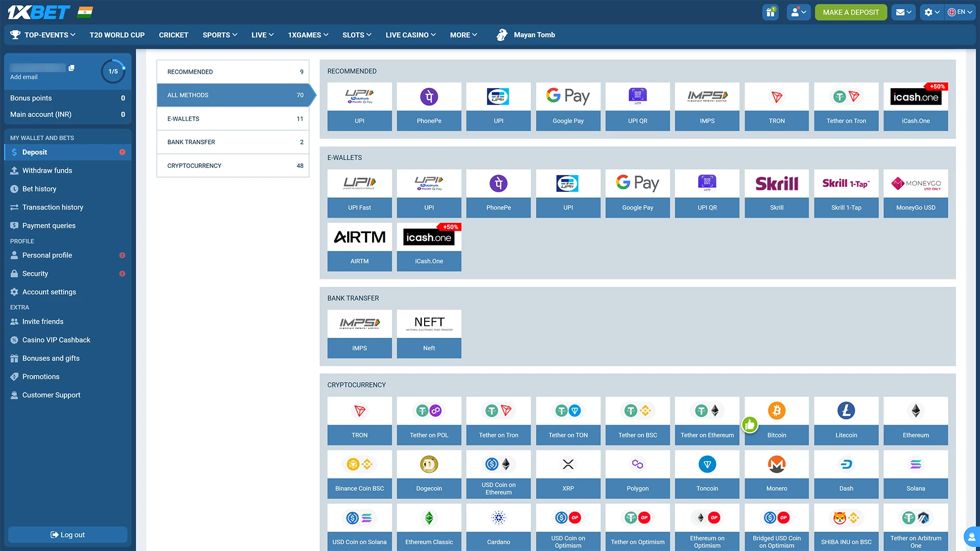Viewport: 980px width, 551px height.
Task: Click the India flag icon
Action: pyautogui.click(x=85, y=12)
